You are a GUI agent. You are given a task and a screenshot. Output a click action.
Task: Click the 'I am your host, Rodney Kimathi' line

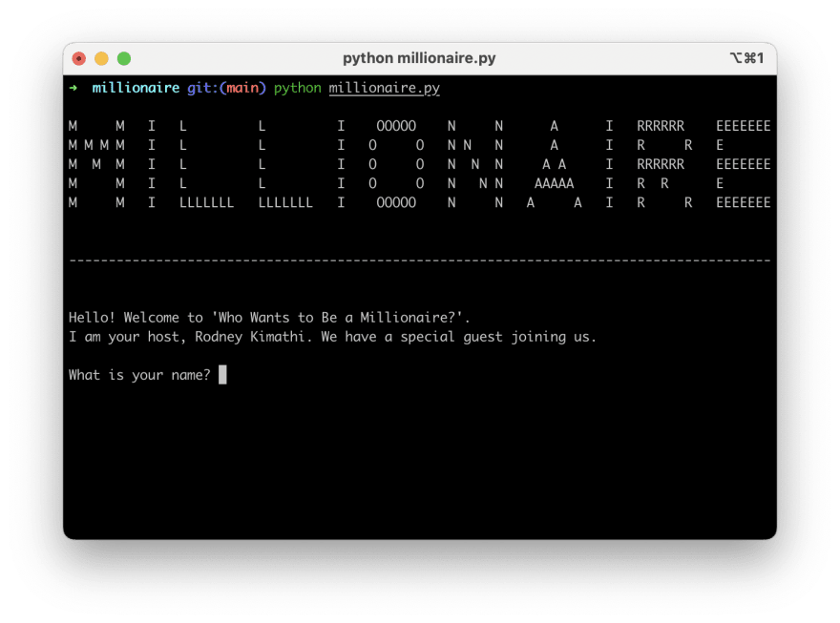[x=332, y=337]
